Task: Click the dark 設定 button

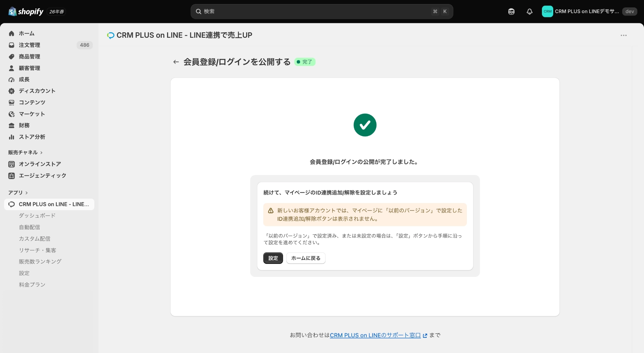Action: click(x=273, y=258)
